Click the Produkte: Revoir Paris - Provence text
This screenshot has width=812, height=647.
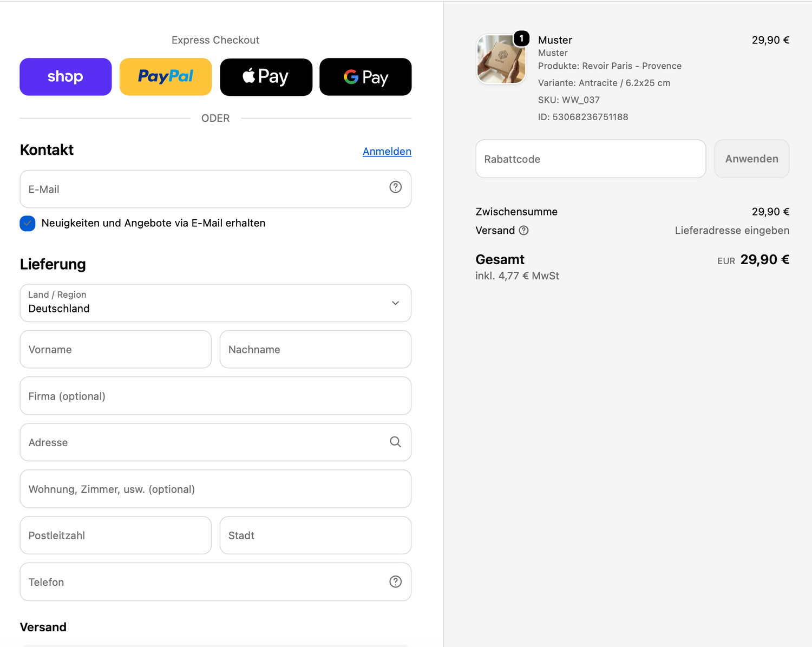pos(610,66)
